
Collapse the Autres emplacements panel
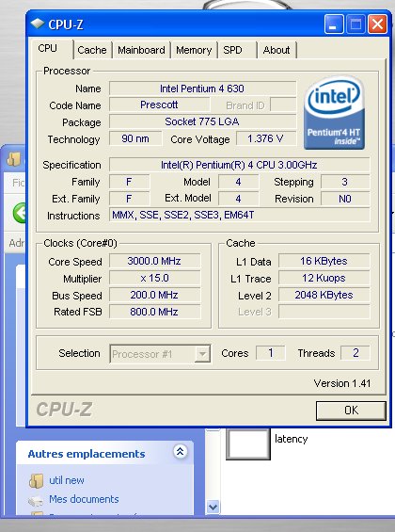tap(180, 452)
